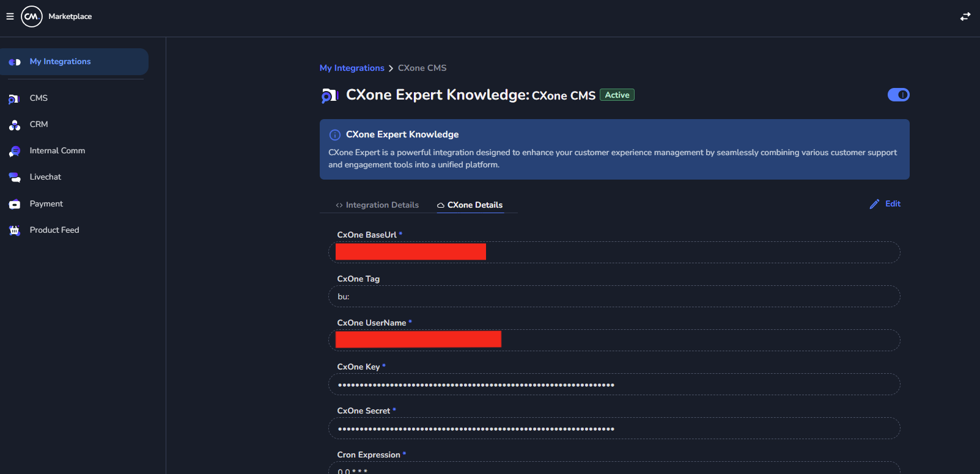Click the CXone CMS heading name
Viewport: 980px width, 474px height.
point(564,95)
